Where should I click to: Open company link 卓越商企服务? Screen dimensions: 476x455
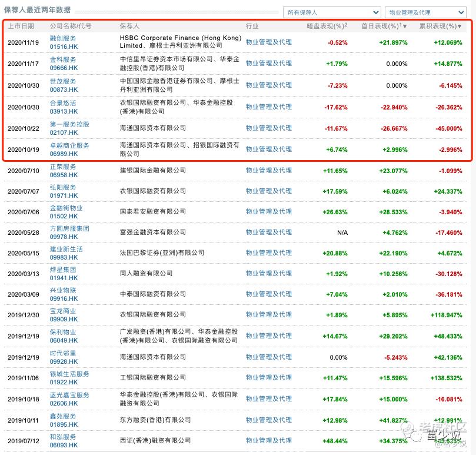(69, 145)
